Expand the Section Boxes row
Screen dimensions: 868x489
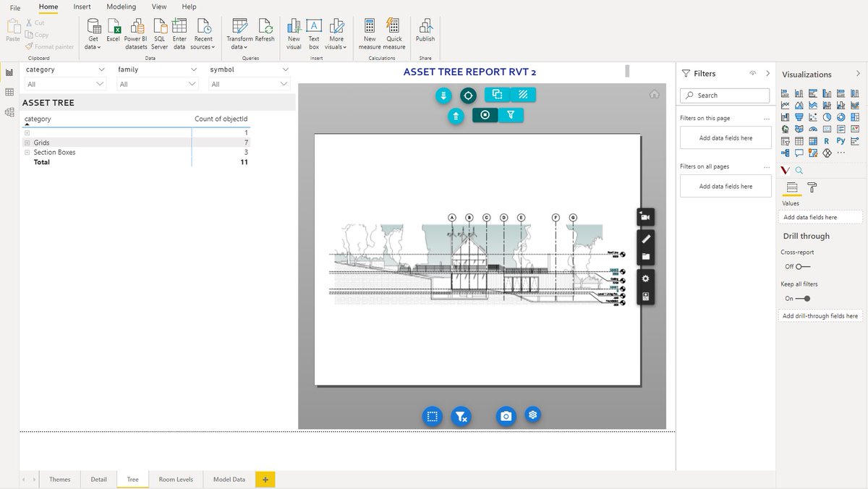pyautogui.click(x=27, y=152)
